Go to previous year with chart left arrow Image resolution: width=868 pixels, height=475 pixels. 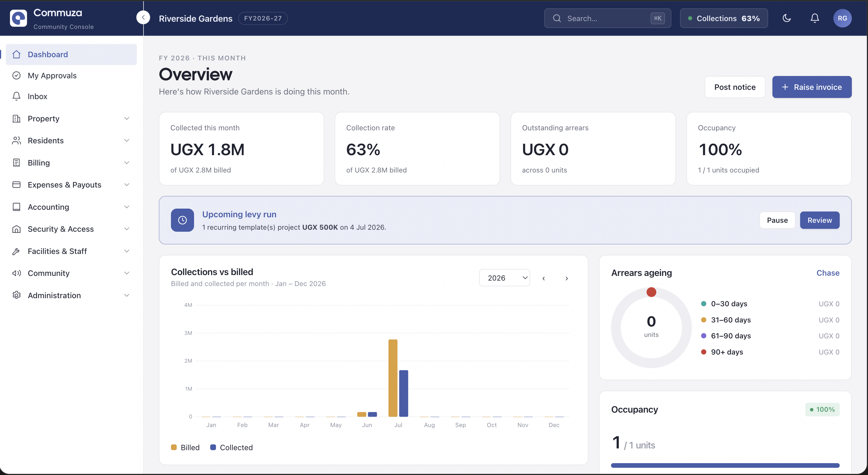click(543, 278)
